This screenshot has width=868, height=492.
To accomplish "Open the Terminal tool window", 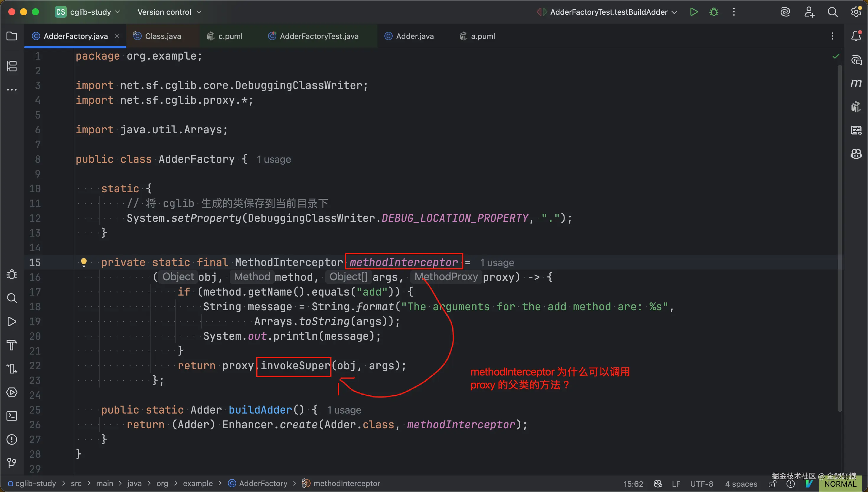I will (x=12, y=416).
